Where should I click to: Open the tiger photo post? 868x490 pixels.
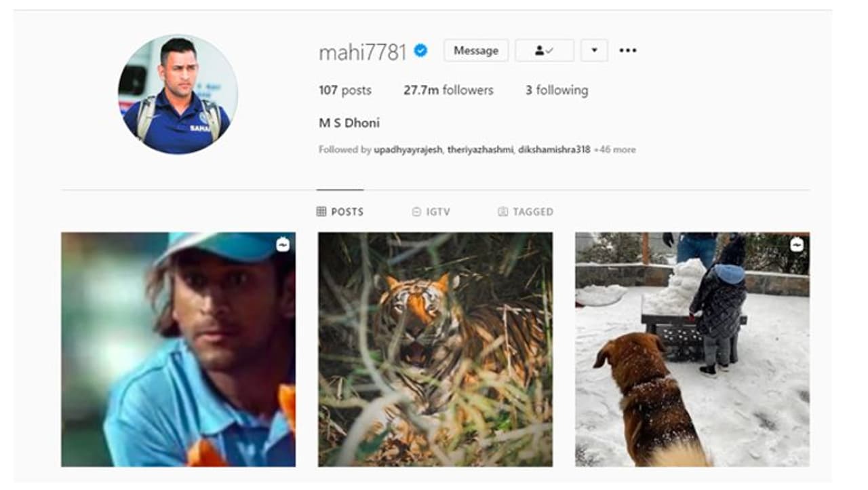tap(435, 350)
